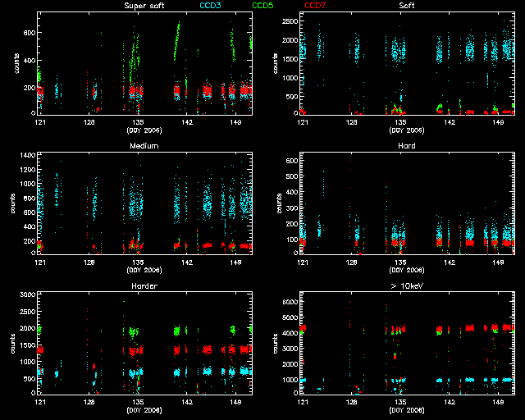Click the 1400 tick on the Medium y-axis

pos(26,155)
